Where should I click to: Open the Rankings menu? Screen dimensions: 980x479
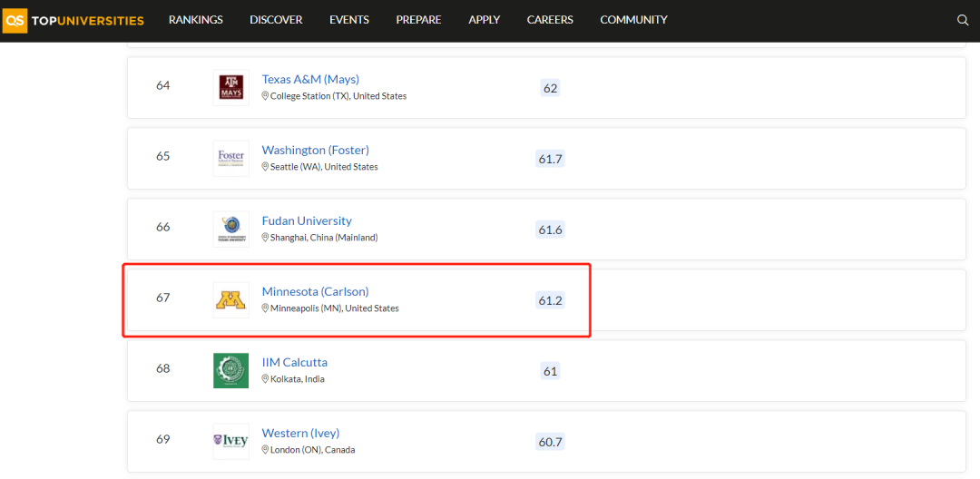(196, 20)
